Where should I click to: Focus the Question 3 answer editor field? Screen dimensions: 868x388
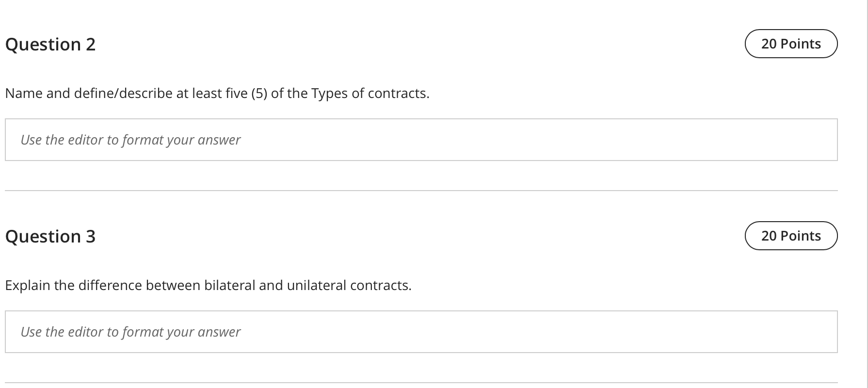click(421, 332)
